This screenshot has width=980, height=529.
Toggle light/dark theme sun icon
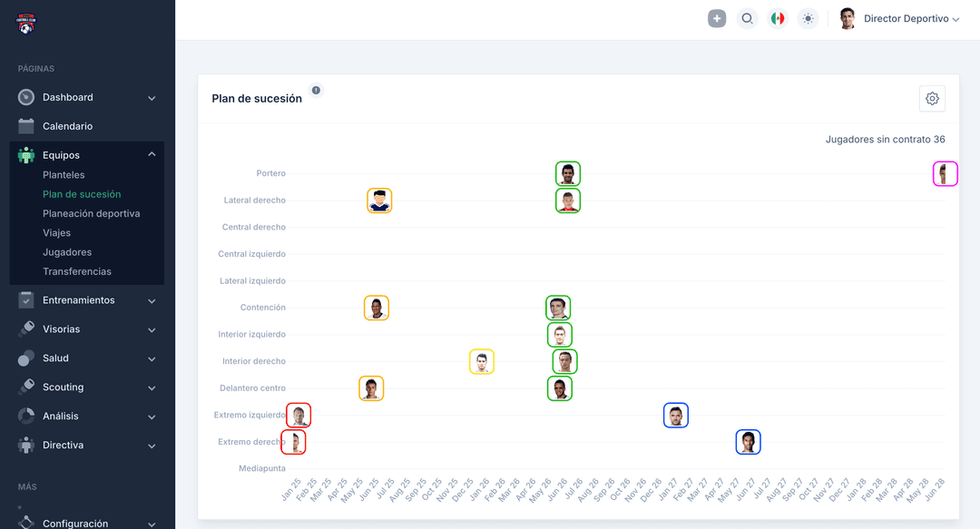(x=808, y=18)
